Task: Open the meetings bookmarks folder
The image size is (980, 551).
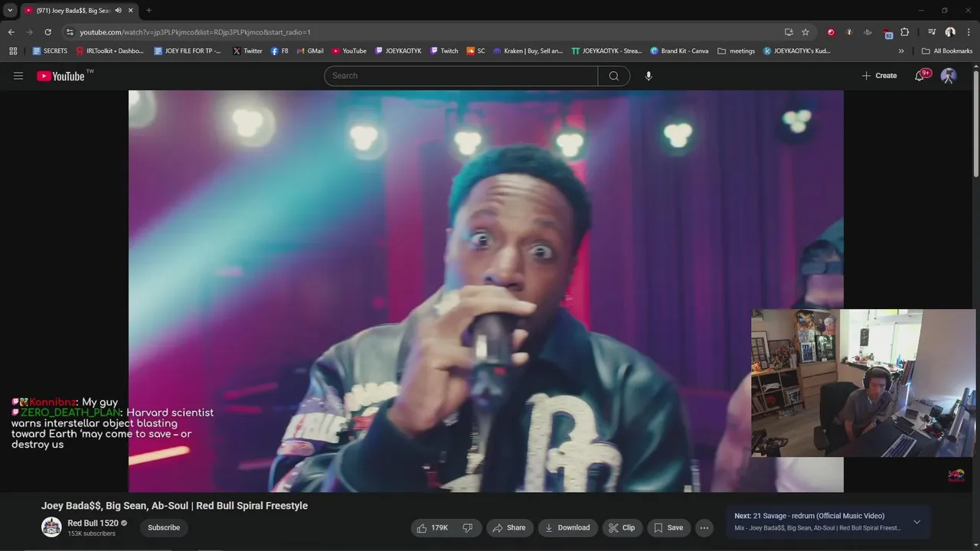Action: click(736, 51)
